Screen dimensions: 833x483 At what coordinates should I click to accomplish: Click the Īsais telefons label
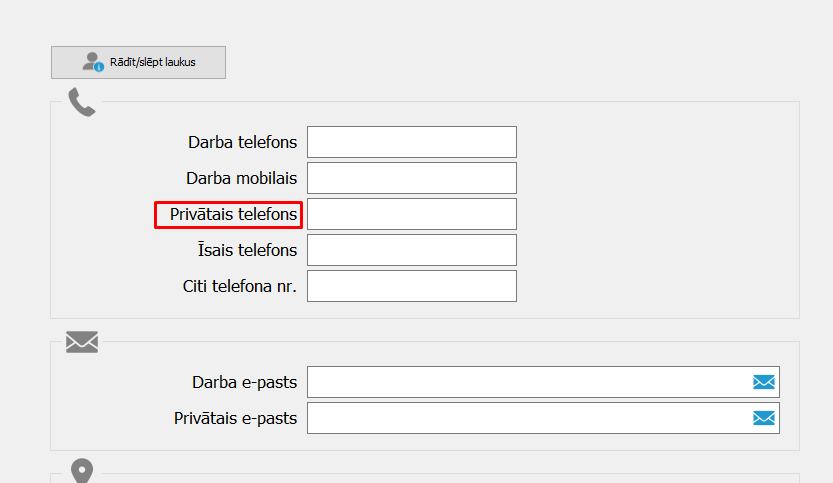click(247, 250)
